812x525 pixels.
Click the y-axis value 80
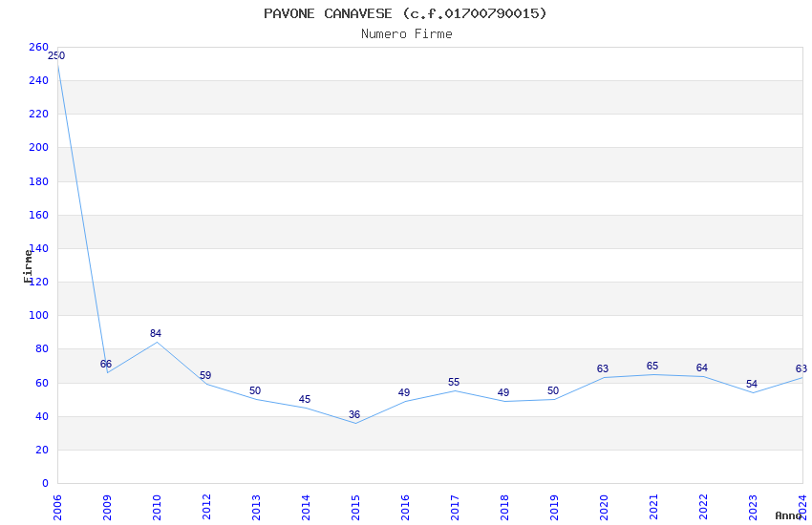42,349
